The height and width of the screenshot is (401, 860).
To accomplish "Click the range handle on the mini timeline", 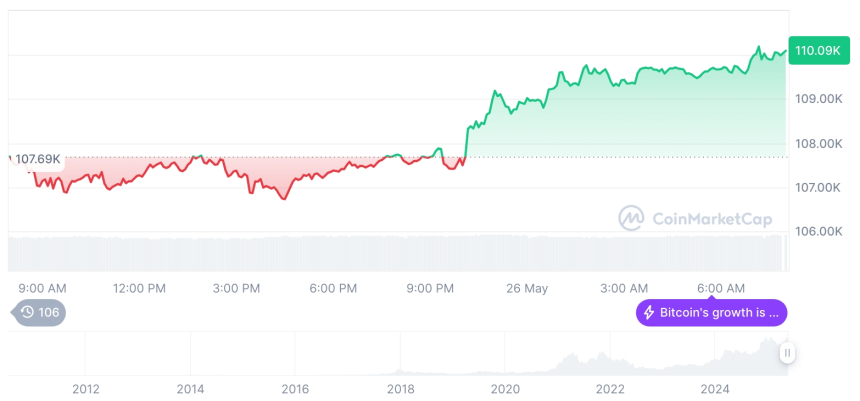I will [x=788, y=353].
